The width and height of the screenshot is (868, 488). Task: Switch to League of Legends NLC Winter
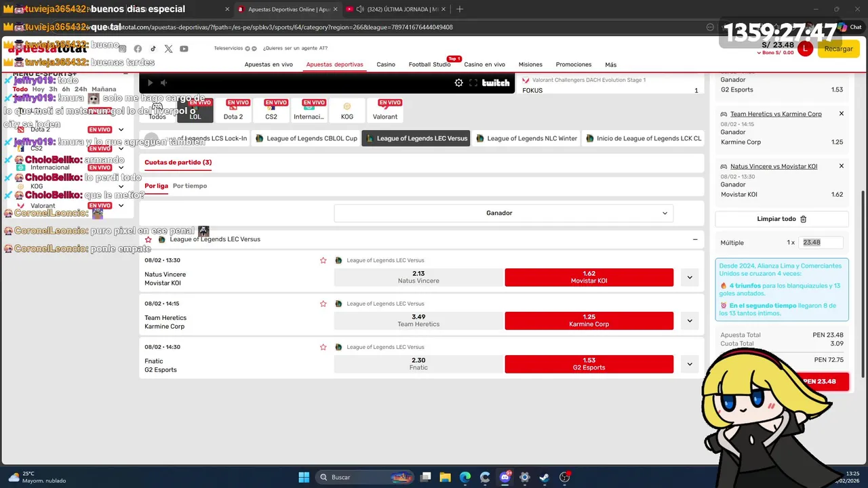(x=526, y=138)
